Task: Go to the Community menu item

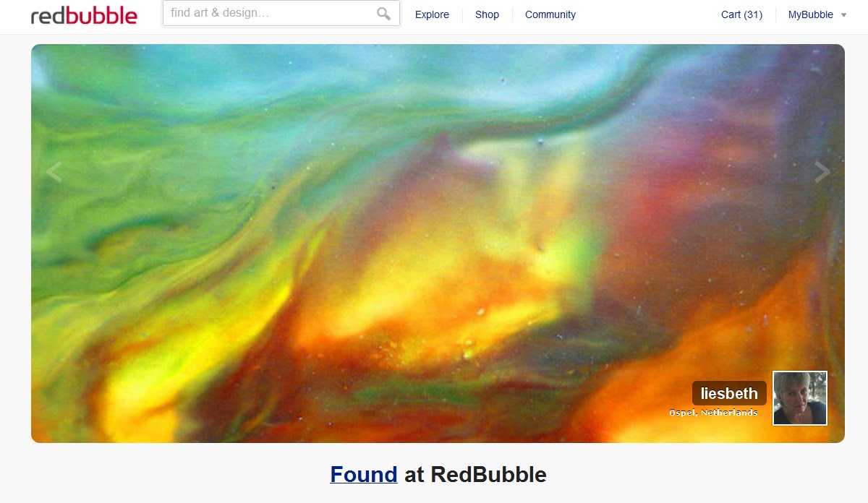Action: click(550, 14)
